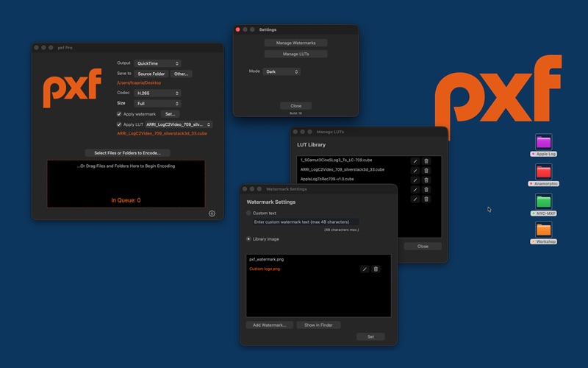
Task: Open settings via gear icon in pxf Pro window
Action: 212,213
